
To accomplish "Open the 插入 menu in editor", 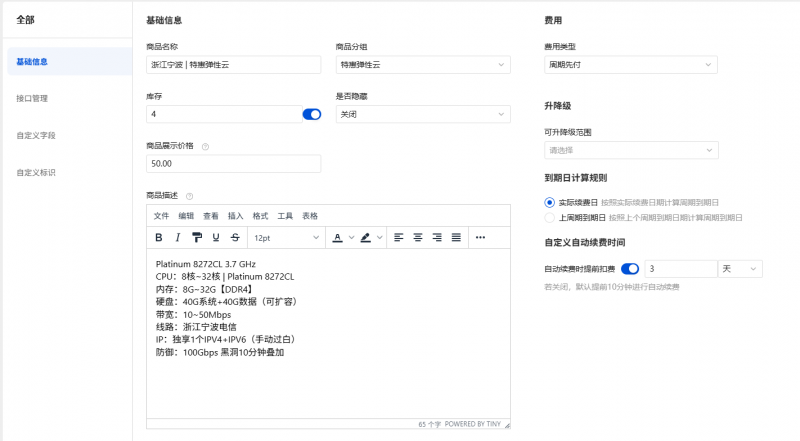I will (236, 216).
